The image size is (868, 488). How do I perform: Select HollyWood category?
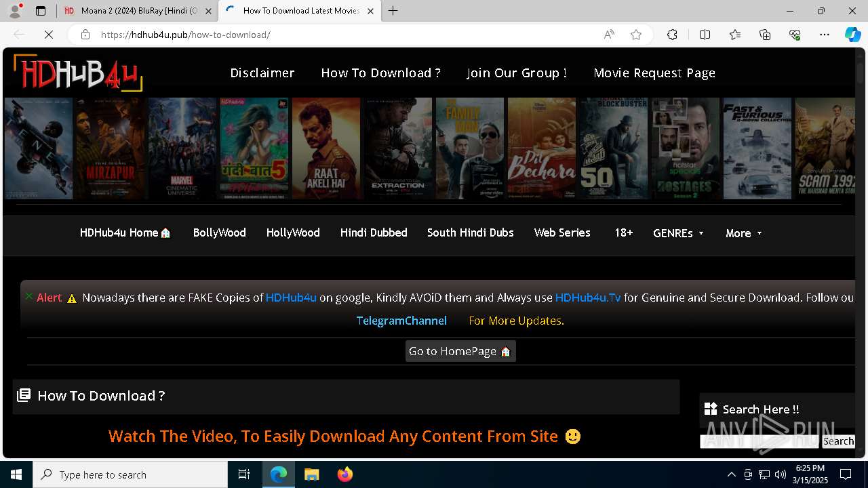click(x=293, y=232)
